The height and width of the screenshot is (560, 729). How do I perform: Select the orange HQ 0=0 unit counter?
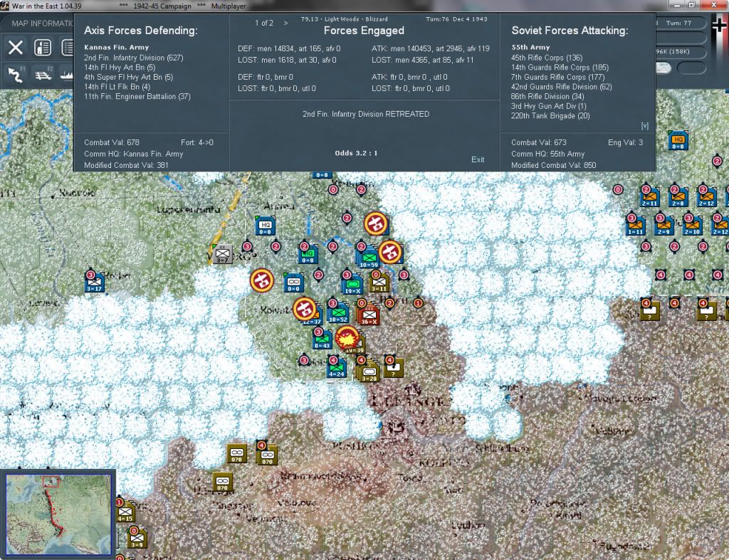click(678, 140)
